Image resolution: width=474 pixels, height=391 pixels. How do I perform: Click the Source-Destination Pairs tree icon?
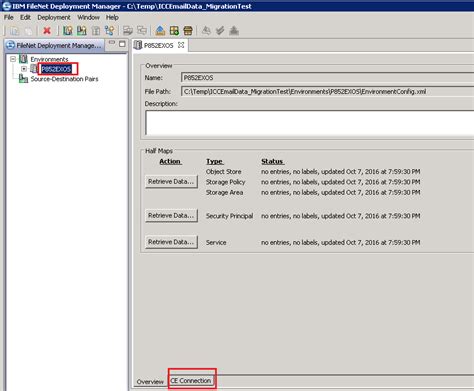click(23, 79)
